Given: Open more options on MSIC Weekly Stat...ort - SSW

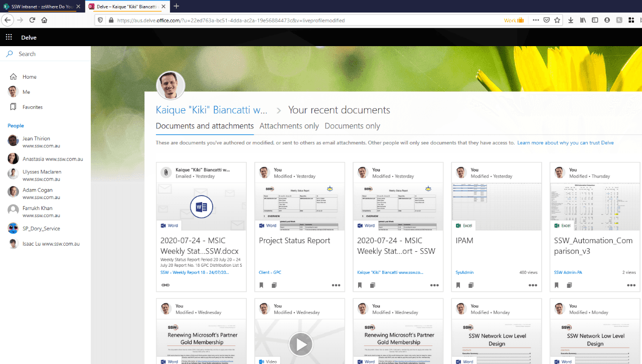Looking at the screenshot, I should click(434, 285).
